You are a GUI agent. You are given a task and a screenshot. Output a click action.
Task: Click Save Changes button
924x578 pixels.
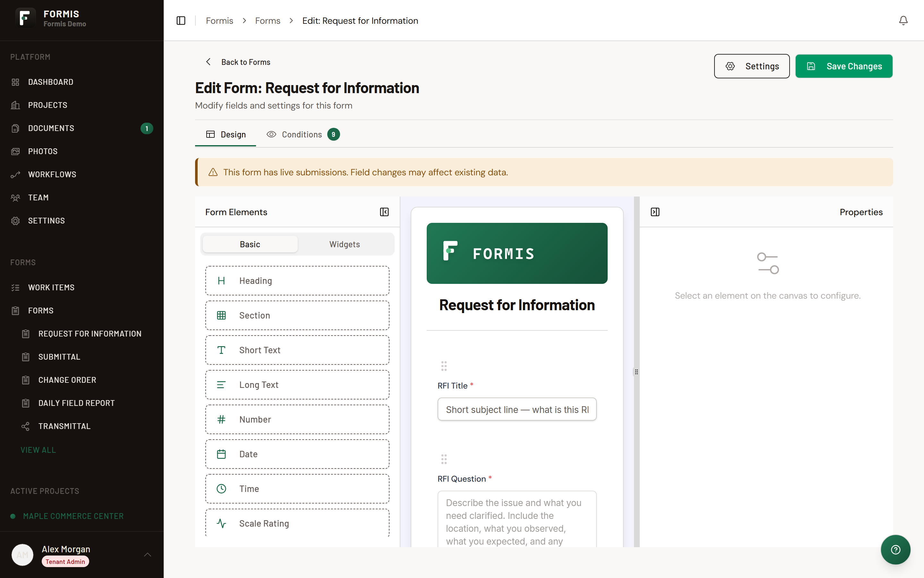click(x=844, y=66)
